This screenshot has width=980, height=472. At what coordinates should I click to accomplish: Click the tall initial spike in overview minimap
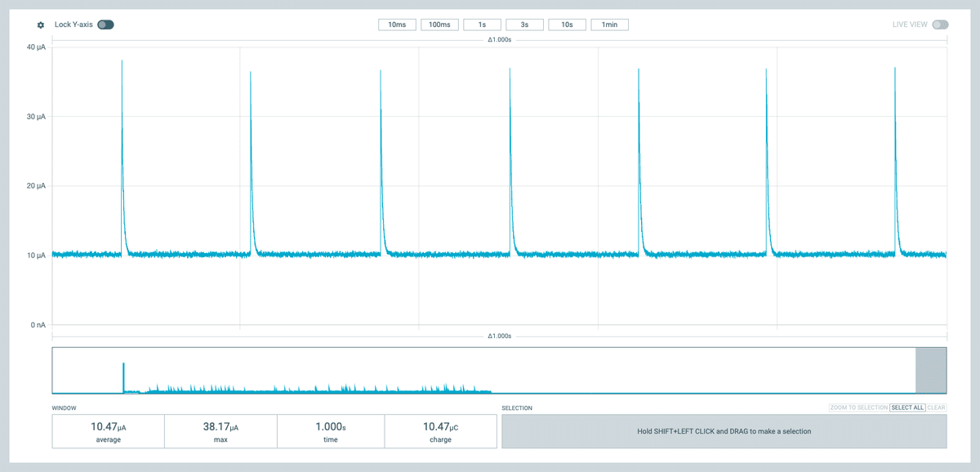click(123, 377)
